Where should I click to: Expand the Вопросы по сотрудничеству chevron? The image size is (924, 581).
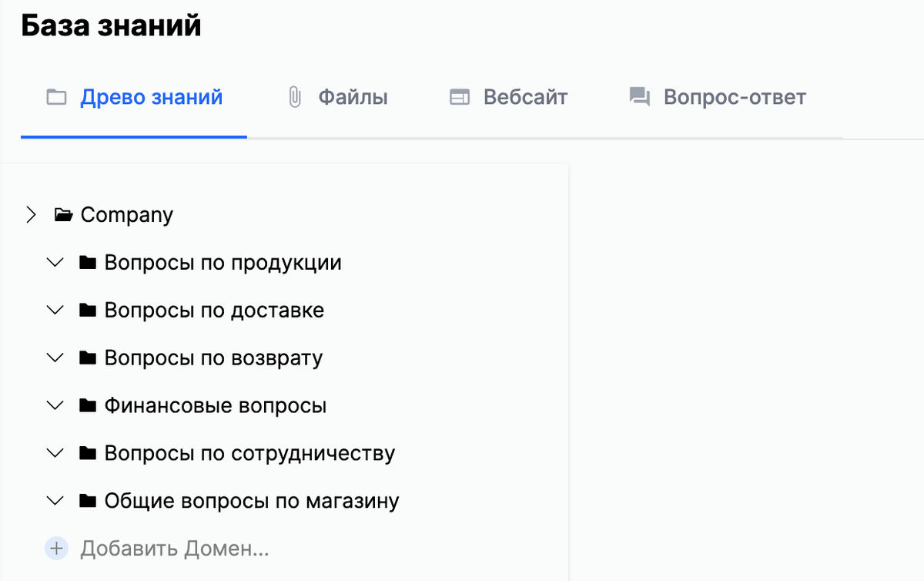[55, 454]
